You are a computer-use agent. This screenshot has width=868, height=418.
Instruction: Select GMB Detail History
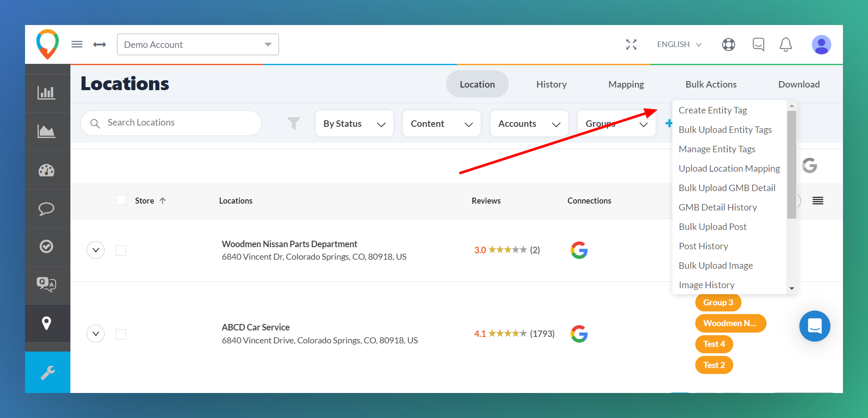point(729,207)
